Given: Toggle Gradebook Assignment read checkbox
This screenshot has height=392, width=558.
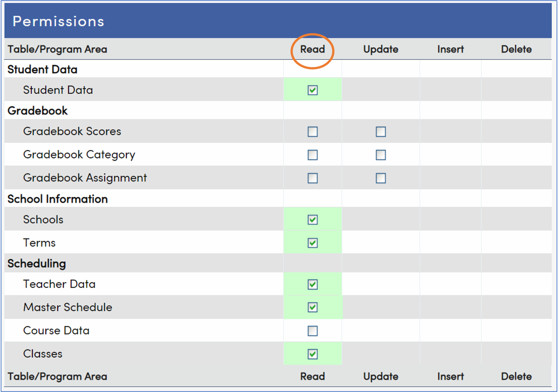Looking at the screenshot, I should pyautogui.click(x=312, y=178).
